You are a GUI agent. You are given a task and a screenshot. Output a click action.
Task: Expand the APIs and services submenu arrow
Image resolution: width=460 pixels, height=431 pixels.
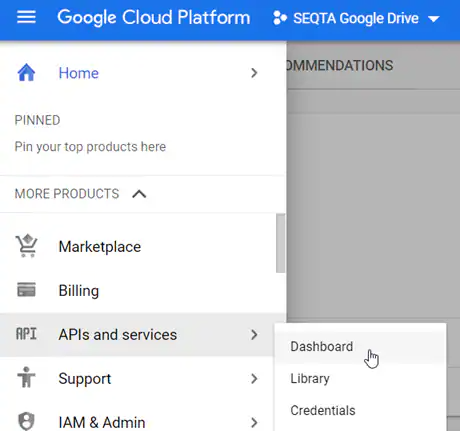point(254,334)
